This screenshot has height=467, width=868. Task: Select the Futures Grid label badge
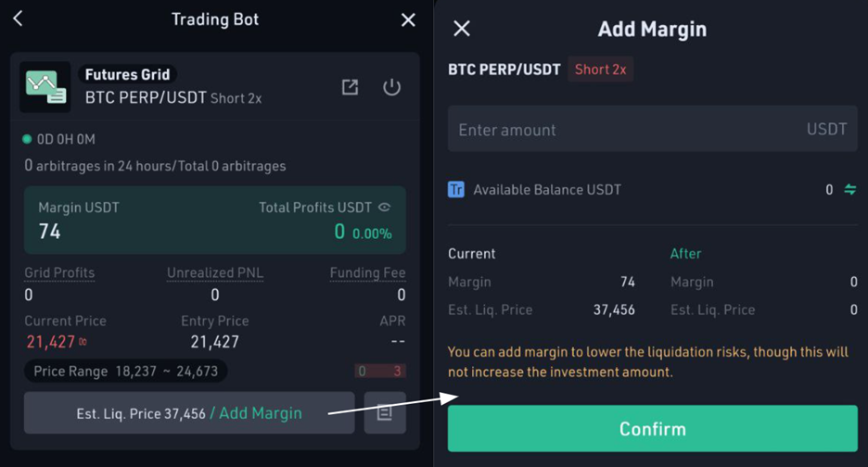(x=127, y=74)
